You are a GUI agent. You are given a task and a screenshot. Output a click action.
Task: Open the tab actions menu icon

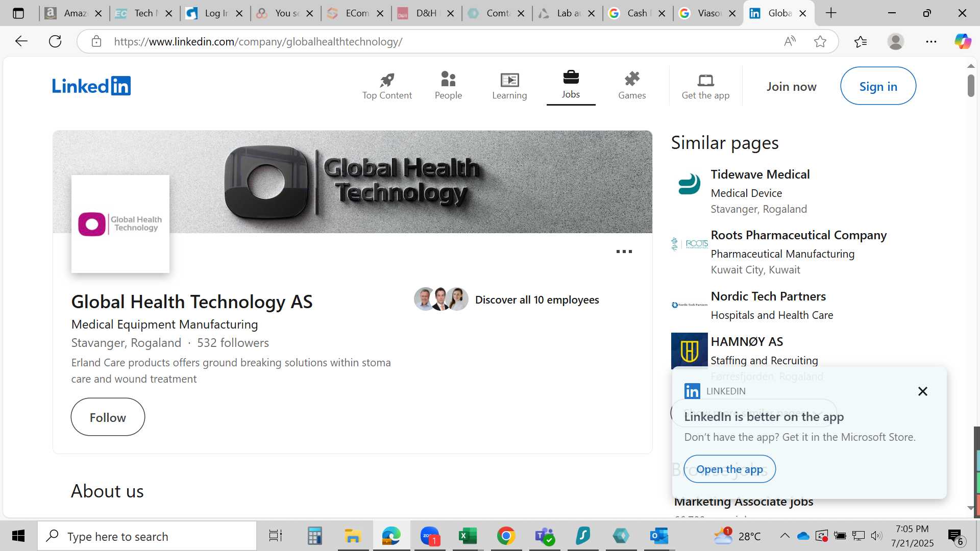[x=18, y=13]
